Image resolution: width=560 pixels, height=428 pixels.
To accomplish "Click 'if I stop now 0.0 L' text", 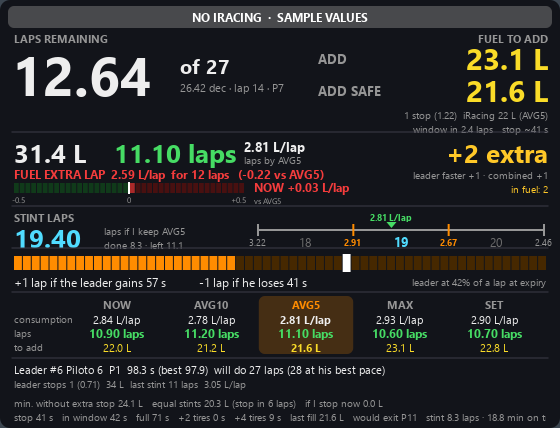I will click(344, 404).
